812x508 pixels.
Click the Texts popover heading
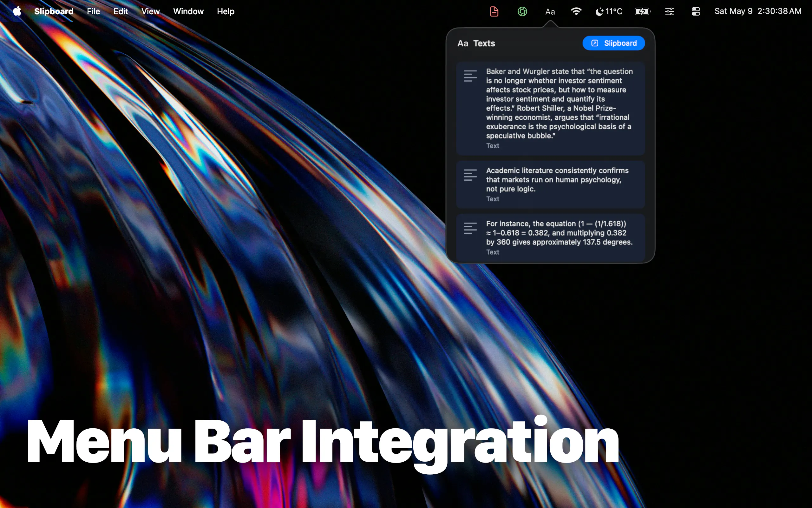(x=484, y=43)
